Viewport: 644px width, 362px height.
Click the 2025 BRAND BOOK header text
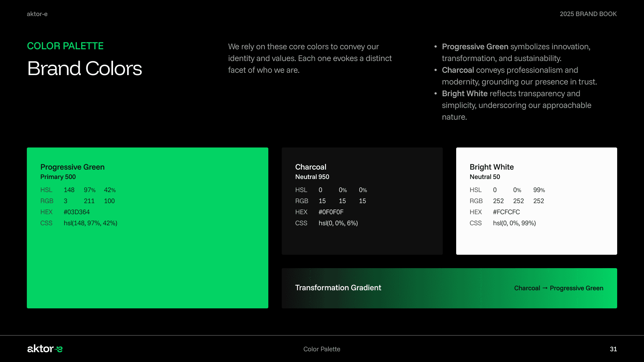coord(588,14)
